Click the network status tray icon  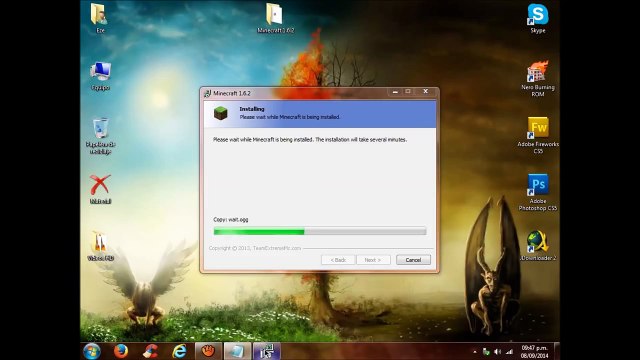[x=486, y=351]
